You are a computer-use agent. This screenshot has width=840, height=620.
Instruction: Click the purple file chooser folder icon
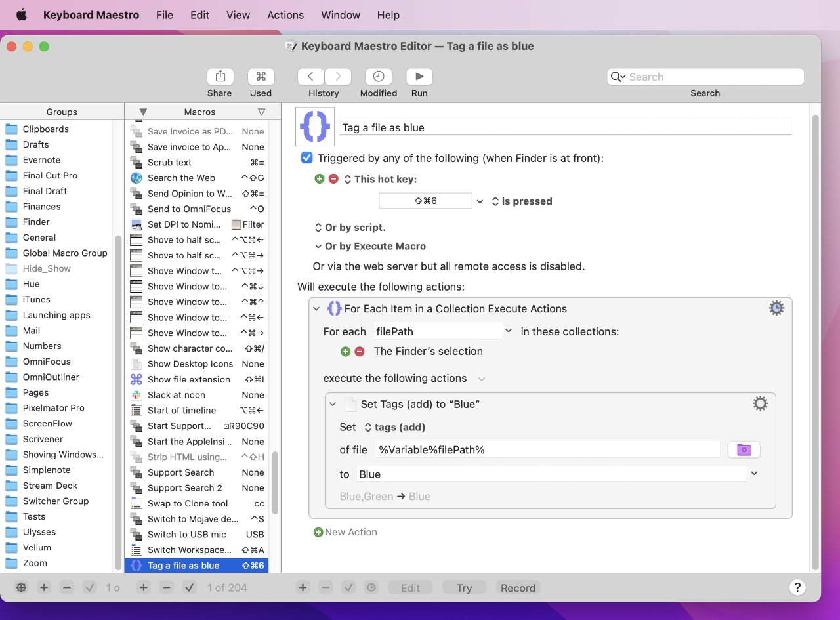point(744,449)
